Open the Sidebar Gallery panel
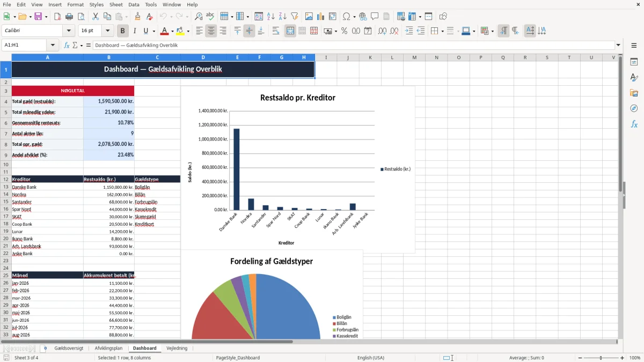Image resolution: width=644 pixels, height=362 pixels. click(634, 93)
